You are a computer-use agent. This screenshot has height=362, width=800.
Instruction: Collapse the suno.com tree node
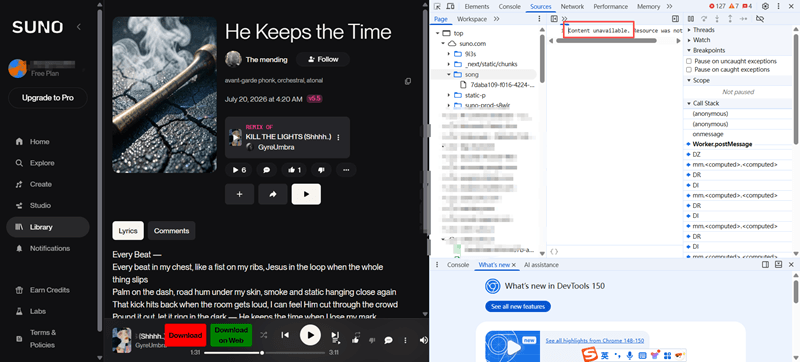click(443, 44)
